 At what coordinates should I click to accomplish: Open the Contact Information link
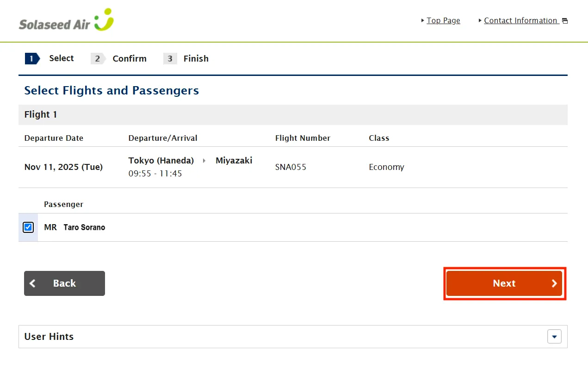520,20
